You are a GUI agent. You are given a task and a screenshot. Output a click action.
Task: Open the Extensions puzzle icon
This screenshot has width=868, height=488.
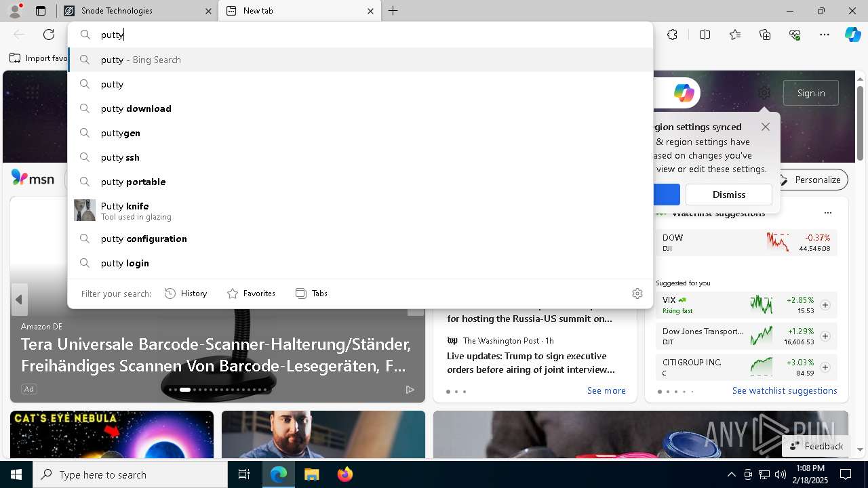672,35
